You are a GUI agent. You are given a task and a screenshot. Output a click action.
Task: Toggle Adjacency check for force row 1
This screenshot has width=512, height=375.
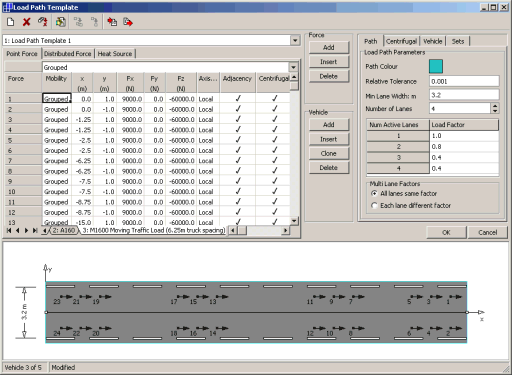(x=238, y=99)
